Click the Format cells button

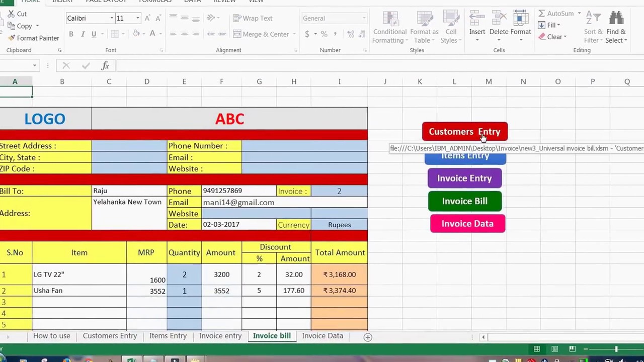521,26
